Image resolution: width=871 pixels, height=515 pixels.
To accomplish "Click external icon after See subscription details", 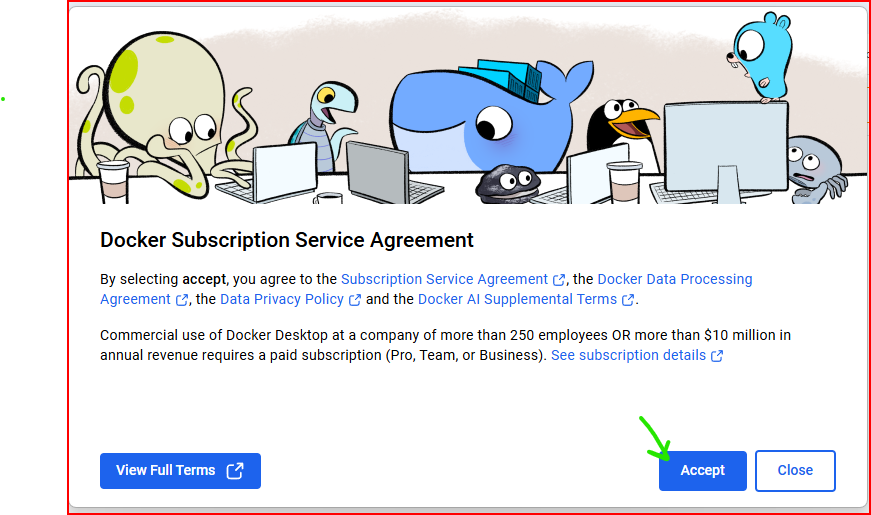I will coord(717,356).
